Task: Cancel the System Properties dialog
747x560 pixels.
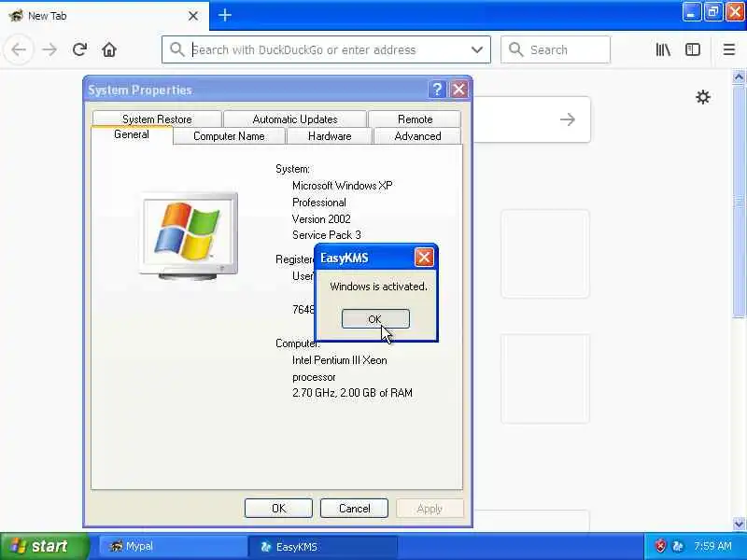Action: click(354, 508)
